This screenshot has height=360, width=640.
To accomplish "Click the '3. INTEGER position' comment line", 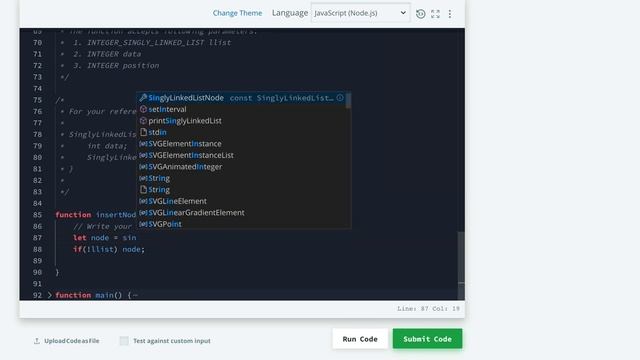I will 116,65.
